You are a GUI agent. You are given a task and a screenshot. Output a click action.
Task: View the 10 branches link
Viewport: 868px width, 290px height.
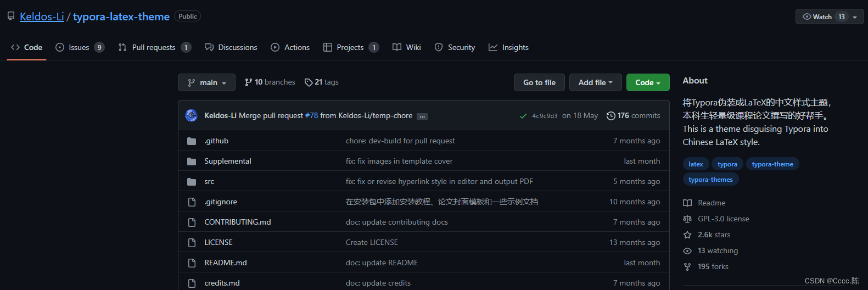(x=270, y=82)
